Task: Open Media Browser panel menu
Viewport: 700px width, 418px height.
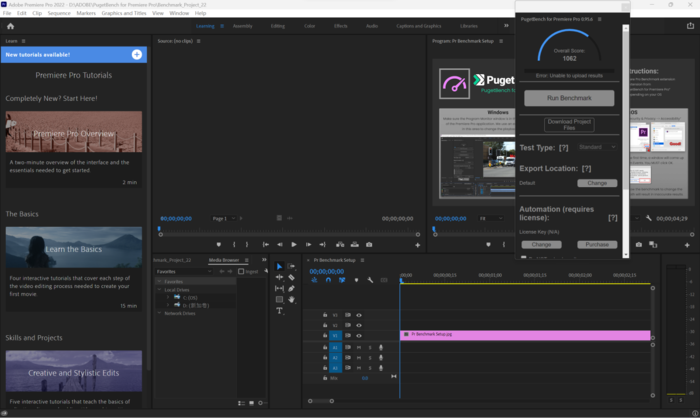Action: (246, 260)
